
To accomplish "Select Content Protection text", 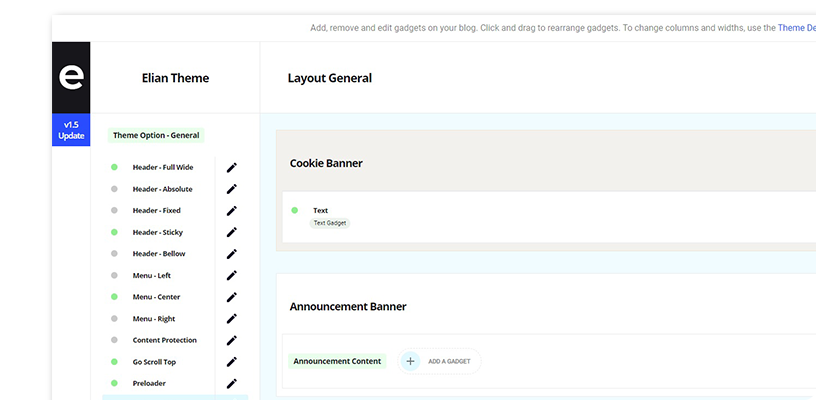I will pyautogui.click(x=164, y=340).
